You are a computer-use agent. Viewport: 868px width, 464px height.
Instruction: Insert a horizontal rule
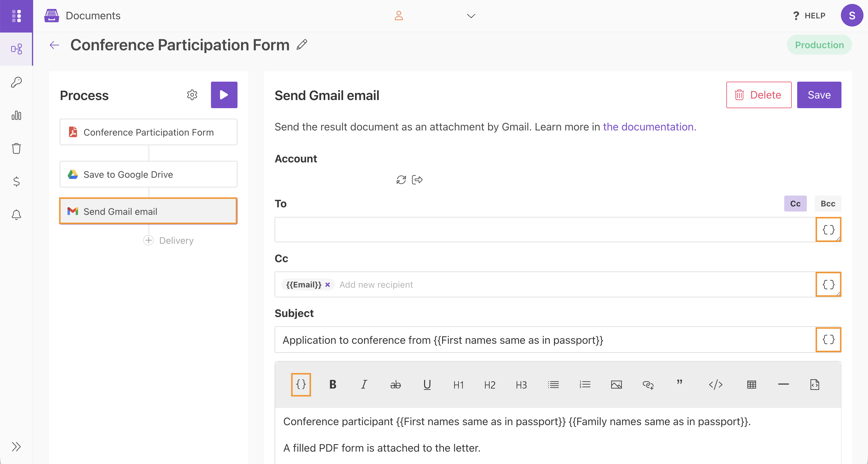click(783, 384)
